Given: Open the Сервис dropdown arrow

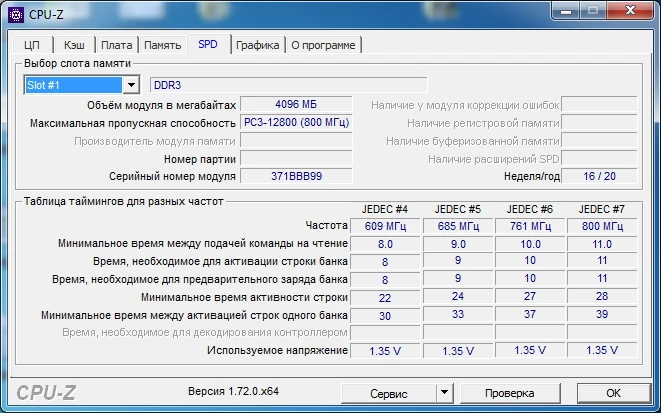Looking at the screenshot, I should point(444,393).
